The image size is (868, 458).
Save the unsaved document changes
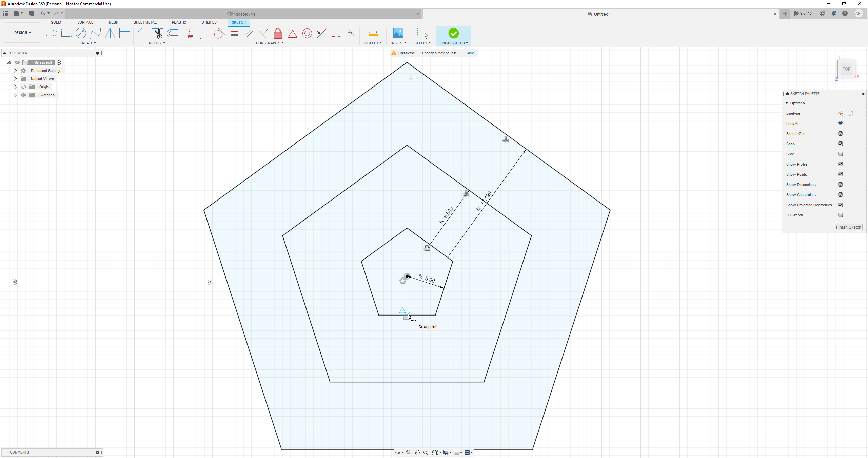coord(469,53)
